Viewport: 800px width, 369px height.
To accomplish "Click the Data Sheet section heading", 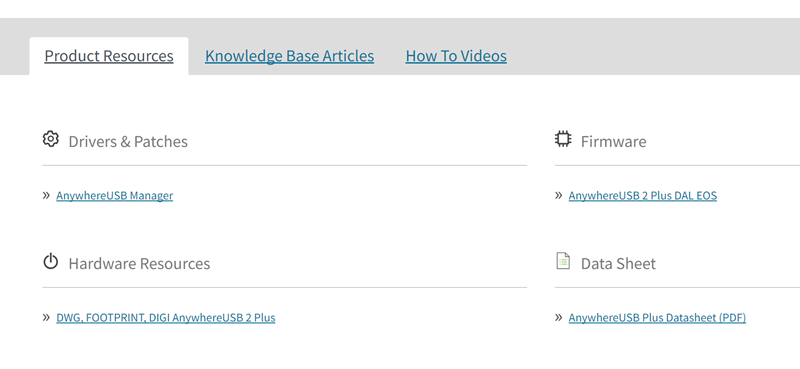I will pyautogui.click(x=618, y=263).
